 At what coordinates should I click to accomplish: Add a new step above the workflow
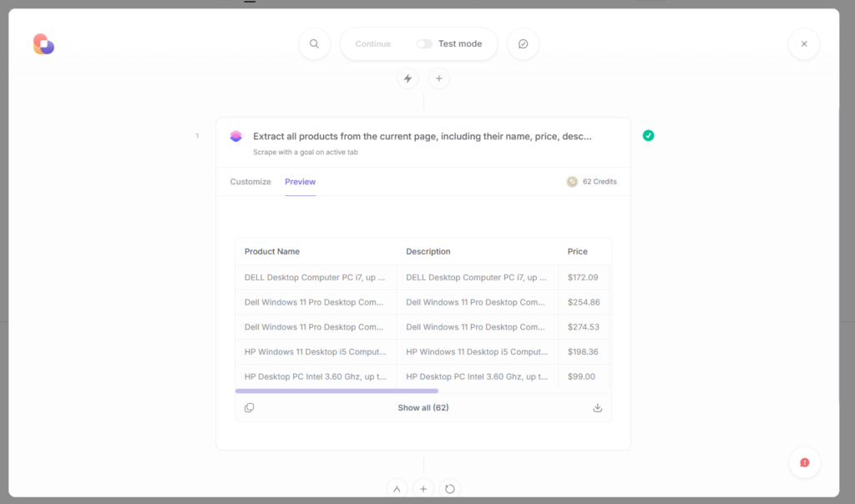tap(438, 78)
